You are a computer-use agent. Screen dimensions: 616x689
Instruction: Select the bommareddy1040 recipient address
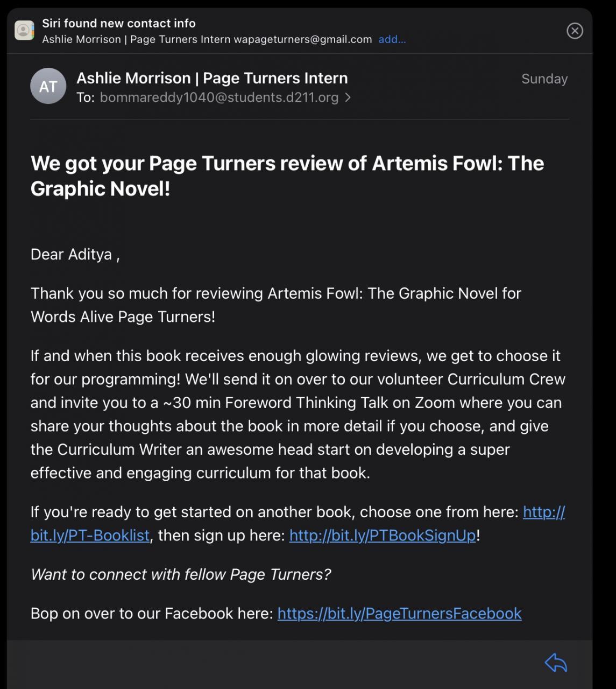pos(219,97)
